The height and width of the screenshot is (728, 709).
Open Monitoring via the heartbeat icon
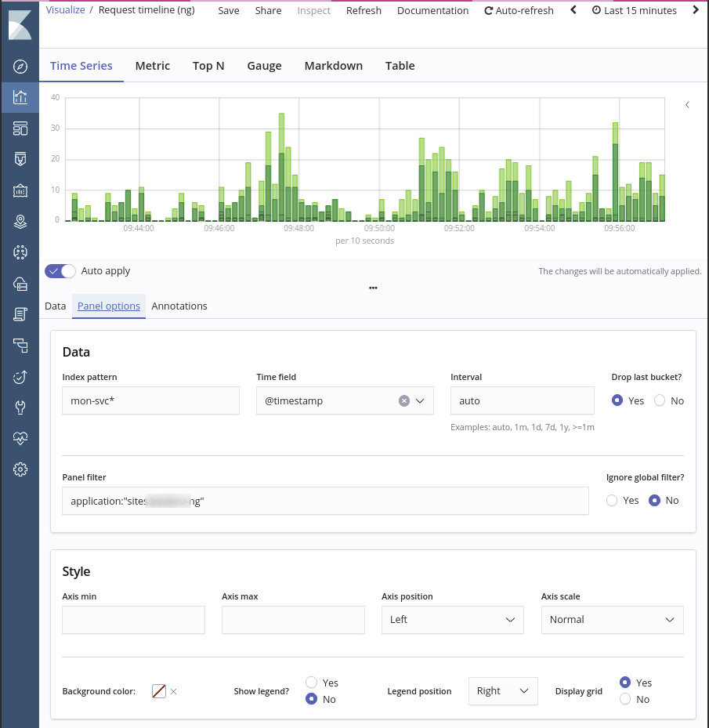[20, 439]
